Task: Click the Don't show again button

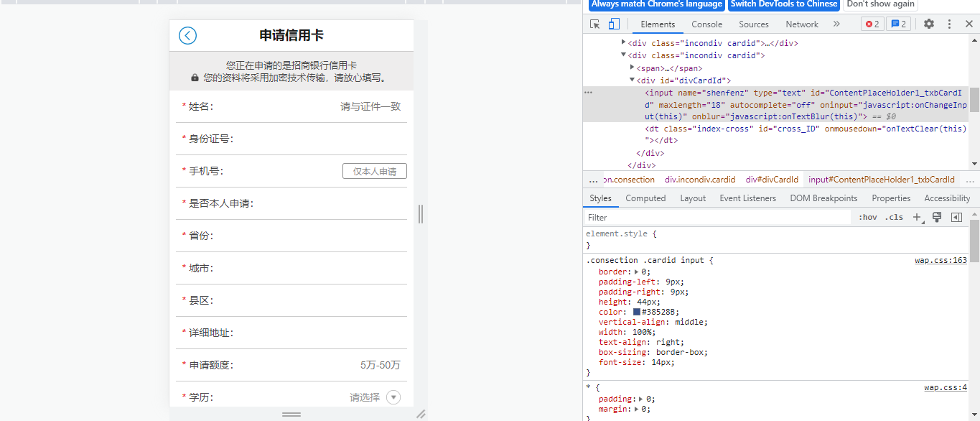Action: [x=880, y=4]
